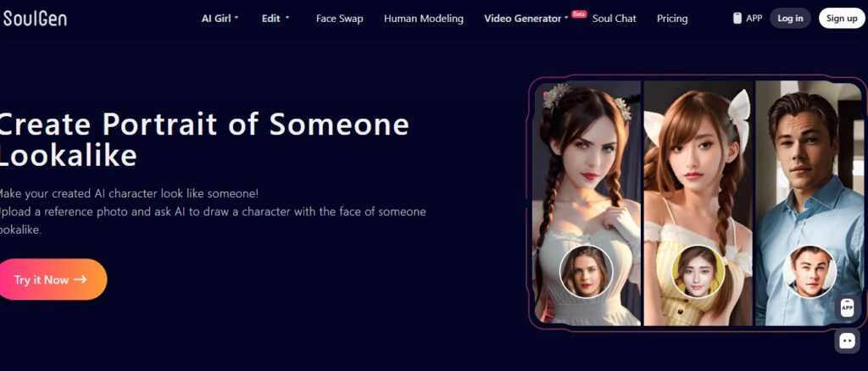Image resolution: width=868 pixels, height=371 pixels.
Task: Click the SoulGen logo
Action: click(x=34, y=19)
